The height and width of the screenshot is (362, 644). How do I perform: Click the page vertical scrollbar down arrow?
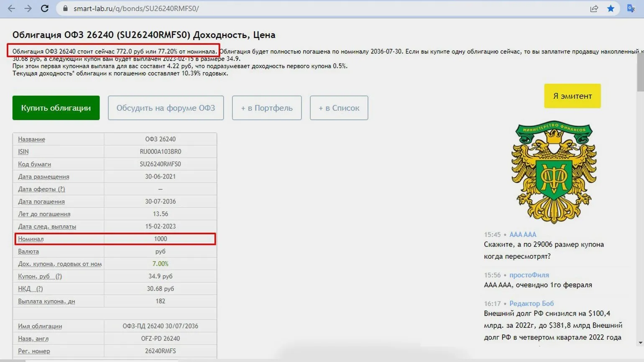coord(640,343)
